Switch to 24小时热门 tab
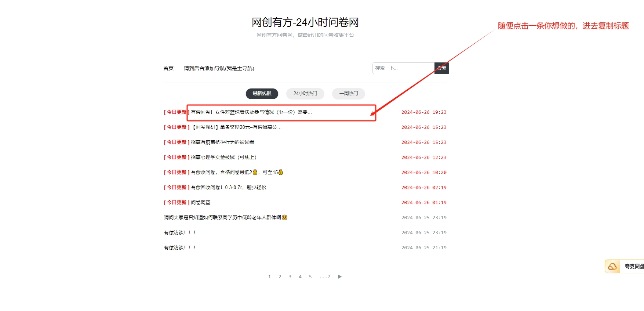 [x=305, y=94]
